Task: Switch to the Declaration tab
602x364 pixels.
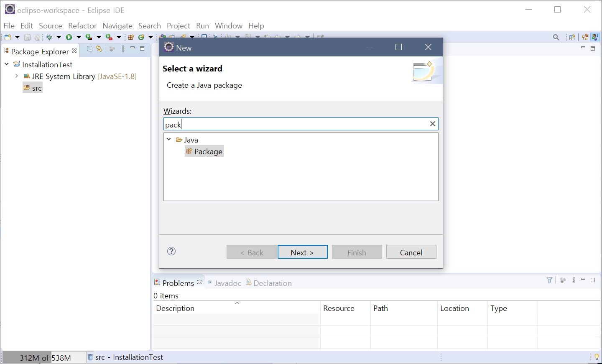Action: [269, 283]
